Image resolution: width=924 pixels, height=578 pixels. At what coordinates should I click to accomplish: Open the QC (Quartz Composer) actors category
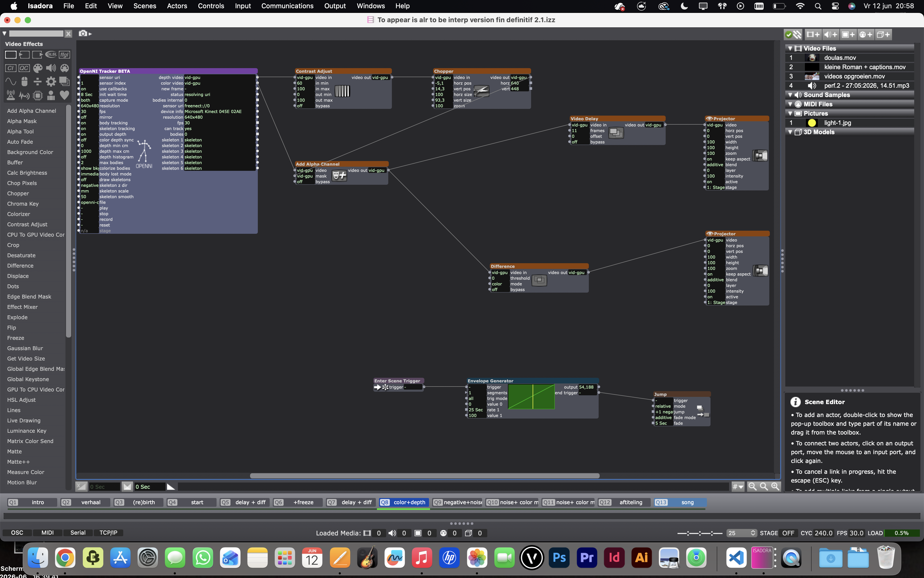[x=24, y=68]
